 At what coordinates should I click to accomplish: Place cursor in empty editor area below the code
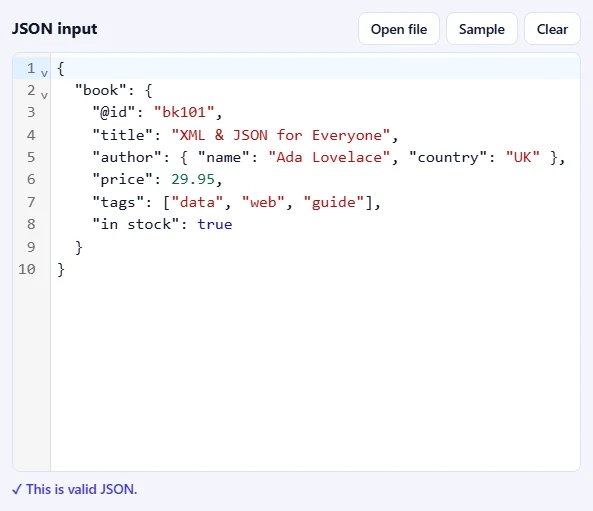tap(315, 374)
